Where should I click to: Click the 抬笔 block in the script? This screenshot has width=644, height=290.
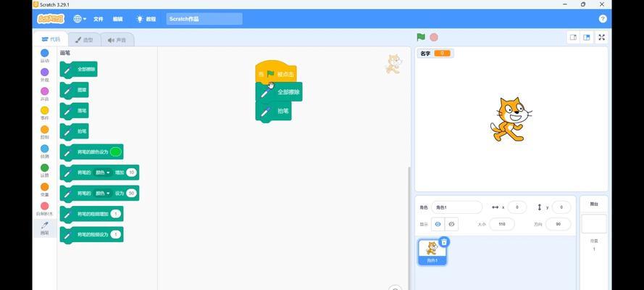[x=274, y=111]
